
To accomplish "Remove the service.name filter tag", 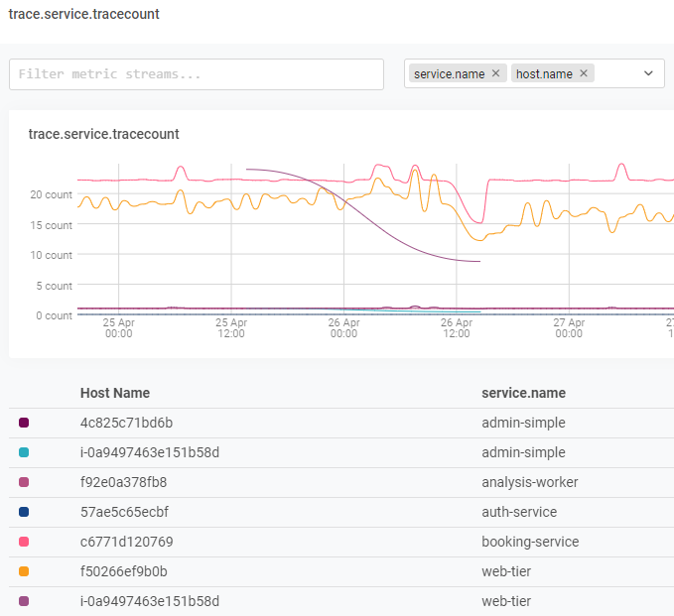I will [x=495, y=73].
